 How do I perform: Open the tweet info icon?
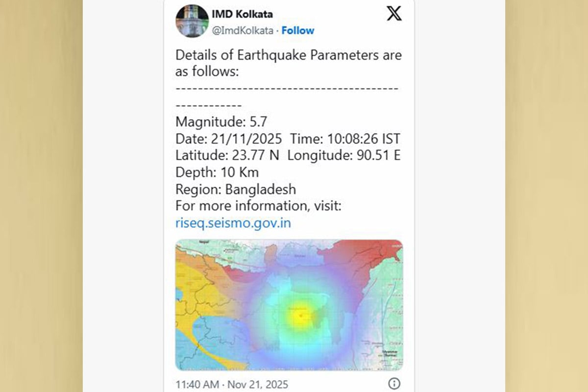point(394,383)
